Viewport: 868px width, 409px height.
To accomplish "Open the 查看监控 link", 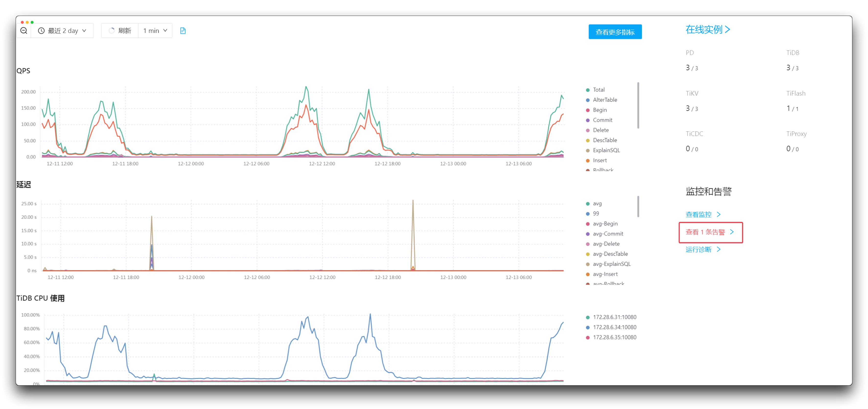I will click(x=698, y=214).
